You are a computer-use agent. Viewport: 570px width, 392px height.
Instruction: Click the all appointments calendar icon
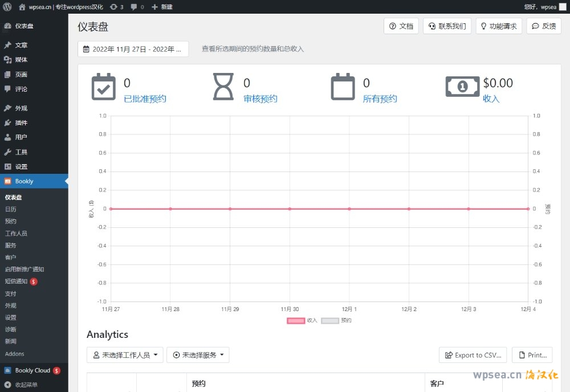[343, 87]
